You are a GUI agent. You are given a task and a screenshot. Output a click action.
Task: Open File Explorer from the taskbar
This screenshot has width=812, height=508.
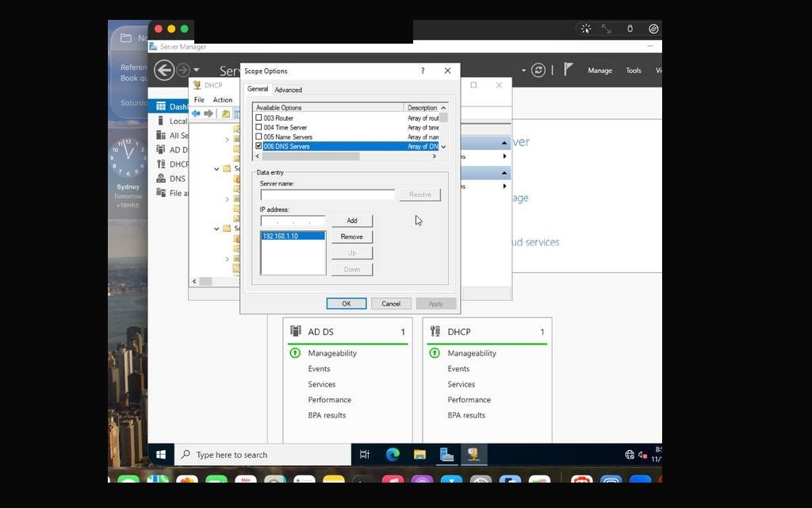coord(419,455)
